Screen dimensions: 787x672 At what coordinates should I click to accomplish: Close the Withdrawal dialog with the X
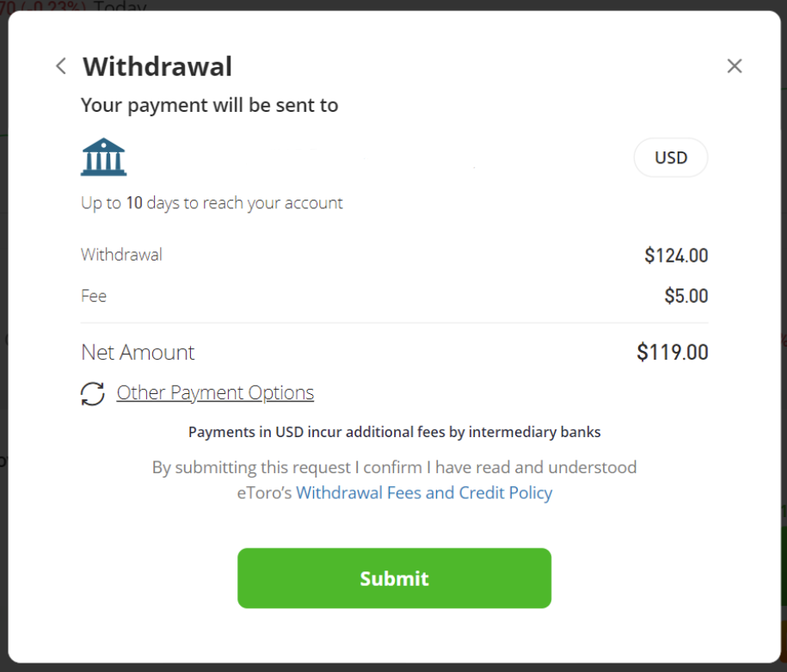[735, 65]
